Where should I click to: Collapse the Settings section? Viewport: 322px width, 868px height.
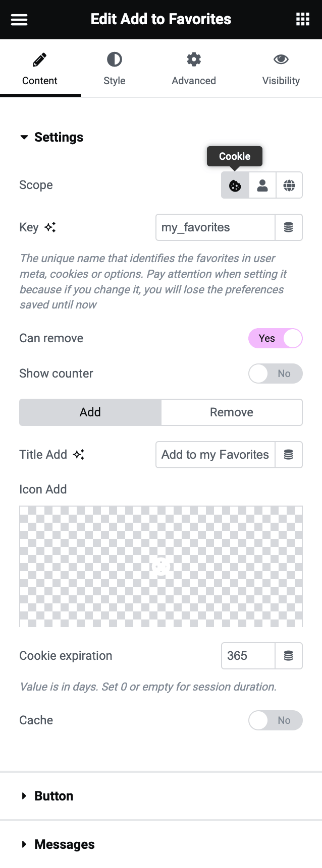tap(51, 137)
